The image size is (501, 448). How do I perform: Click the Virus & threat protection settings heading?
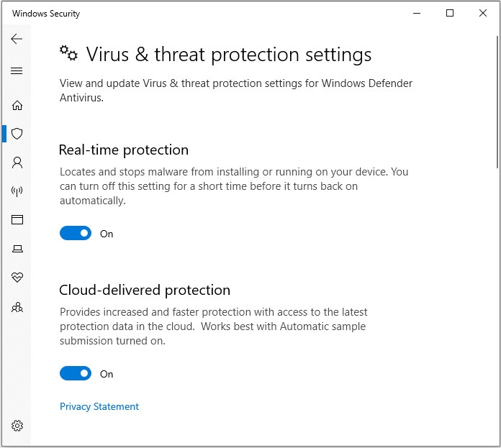(x=229, y=54)
